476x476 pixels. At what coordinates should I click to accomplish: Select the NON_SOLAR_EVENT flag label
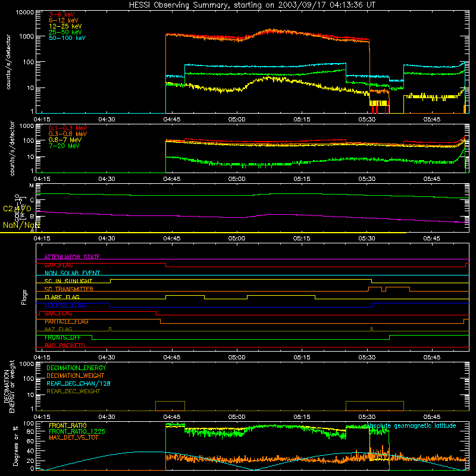(x=72, y=273)
